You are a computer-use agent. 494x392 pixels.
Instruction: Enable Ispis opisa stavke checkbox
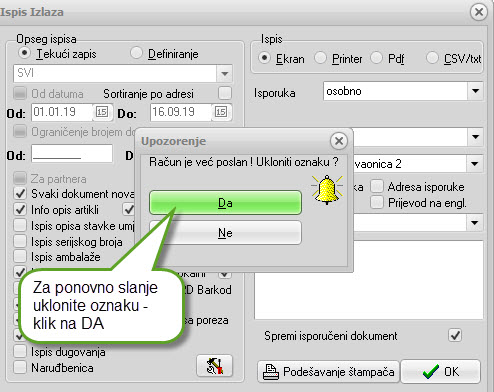click(x=20, y=225)
